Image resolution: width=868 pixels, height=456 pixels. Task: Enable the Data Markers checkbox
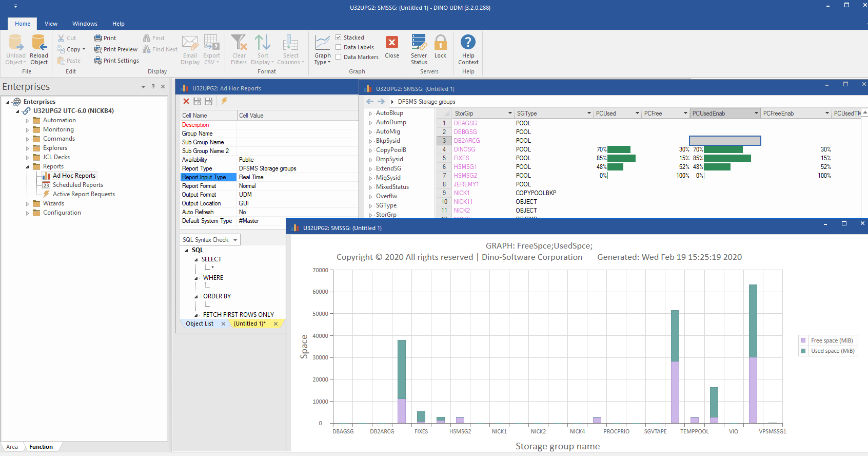tap(339, 57)
